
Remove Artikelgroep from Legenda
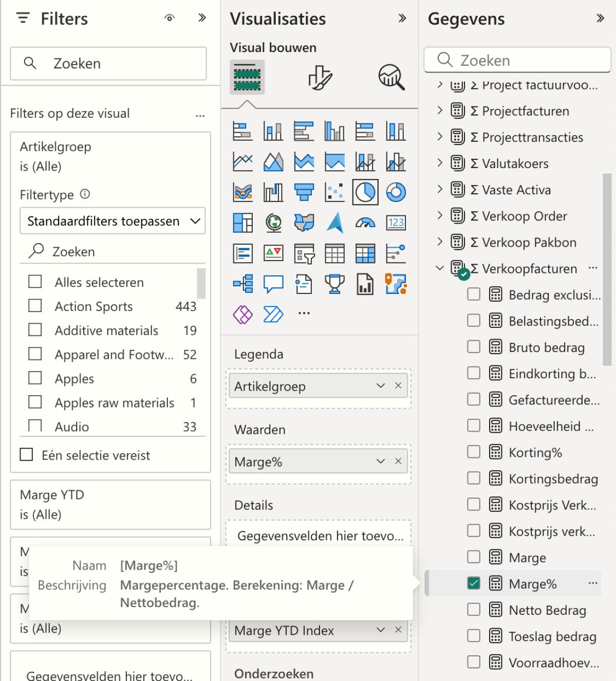(398, 385)
